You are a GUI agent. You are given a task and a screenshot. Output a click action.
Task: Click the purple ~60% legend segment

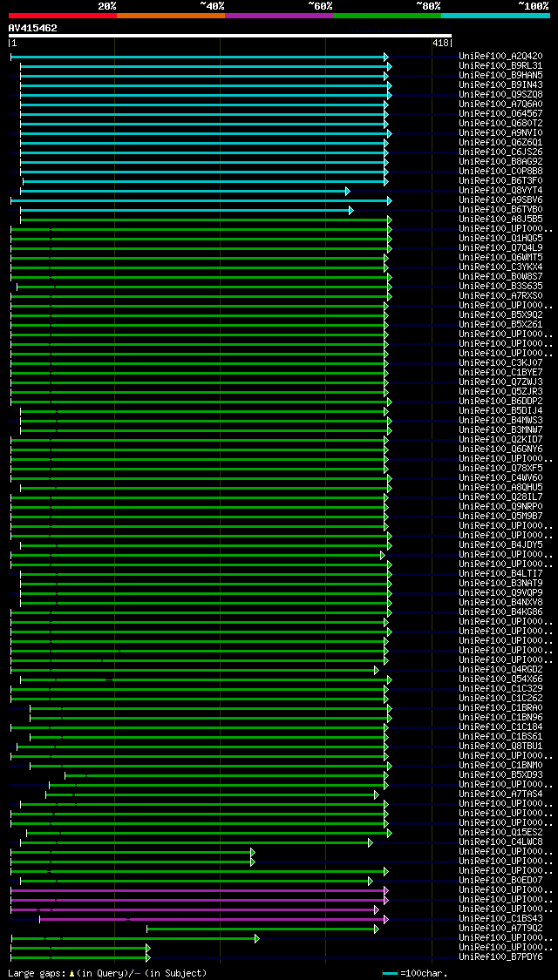pos(279,15)
